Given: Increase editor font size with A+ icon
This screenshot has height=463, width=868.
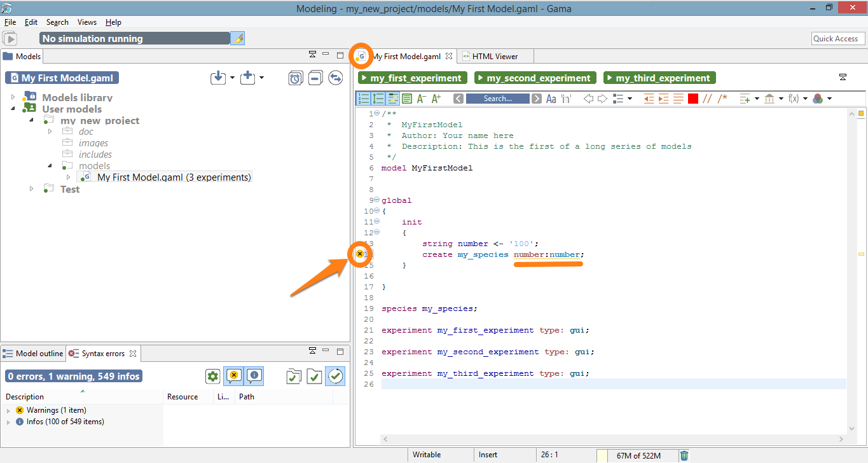Looking at the screenshot, I should click(436, 99).
